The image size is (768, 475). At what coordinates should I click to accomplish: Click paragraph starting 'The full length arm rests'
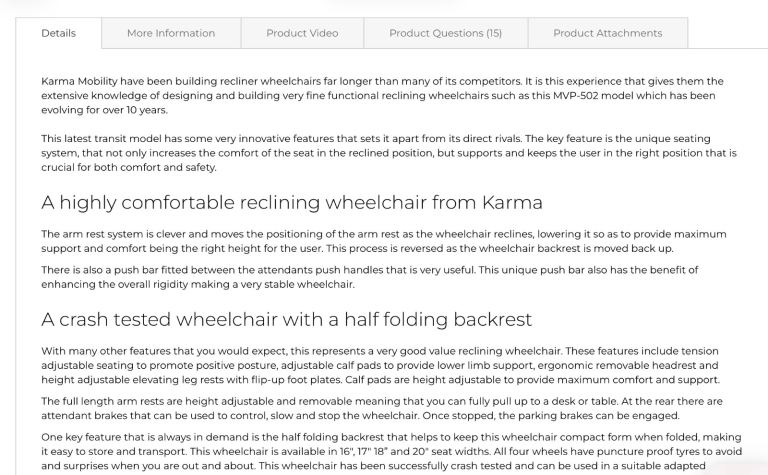[382, 408]
